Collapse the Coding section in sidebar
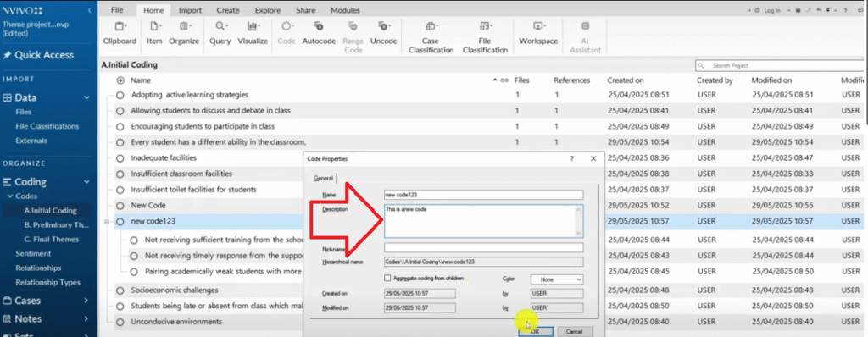 [86, 181]
